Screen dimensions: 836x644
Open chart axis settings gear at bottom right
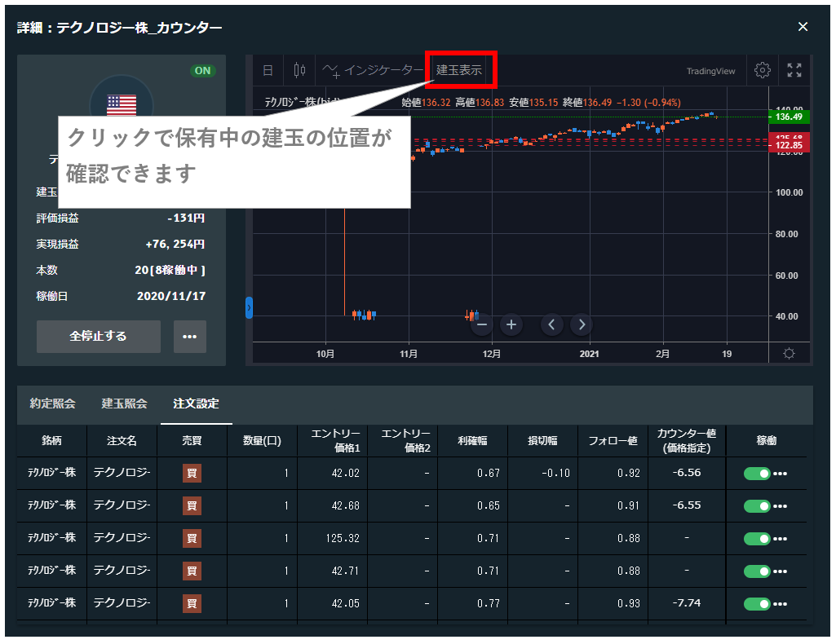[x=789, y=353]
